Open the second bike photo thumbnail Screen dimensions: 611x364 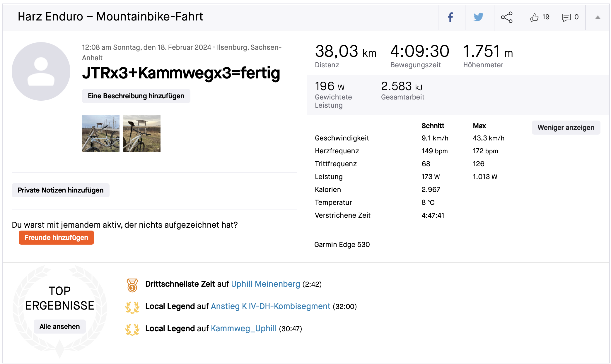pyautogui.click(x=142, y=133)
